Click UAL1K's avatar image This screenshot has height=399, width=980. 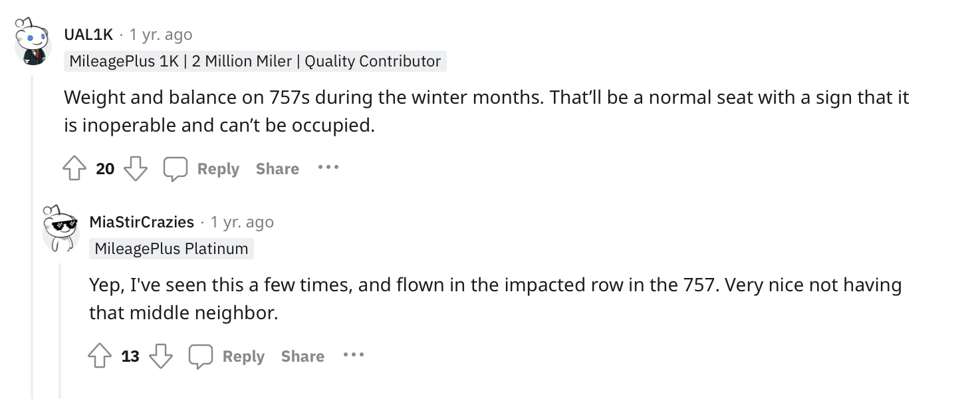(x=33, y=41)
